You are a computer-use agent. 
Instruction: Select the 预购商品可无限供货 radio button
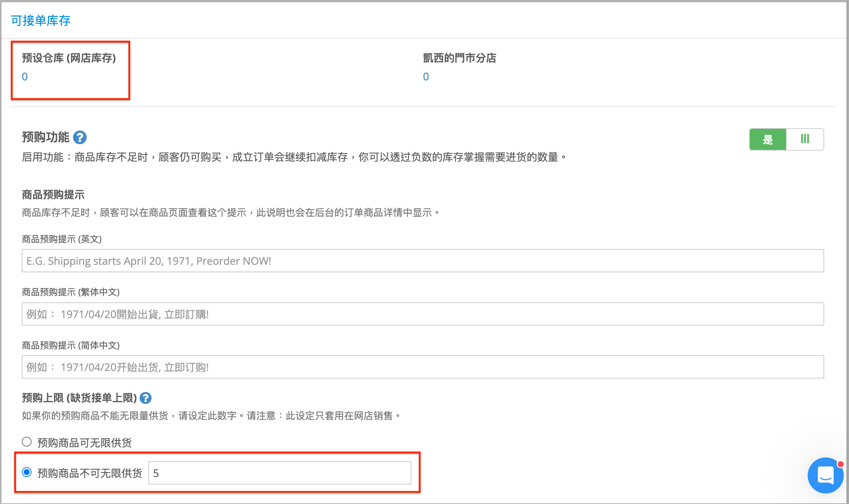point(27,442)
